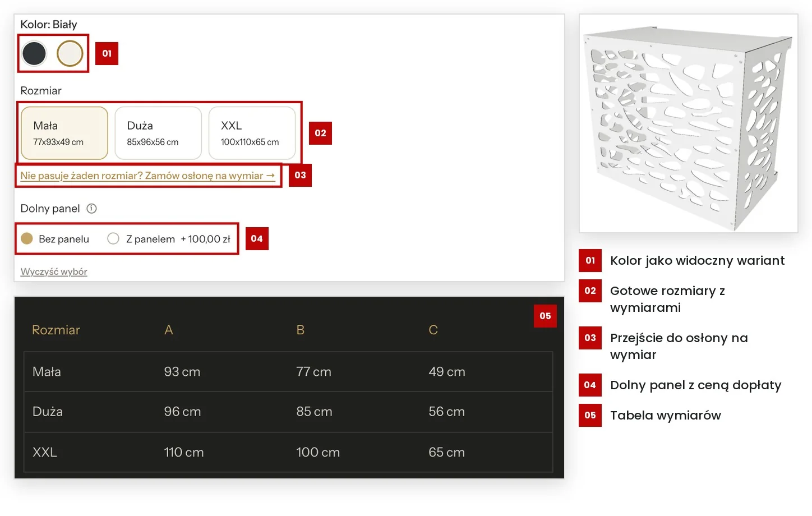The height and width of the screenshot is (516, 812).
Task: Open the custom-size cover order link
Action: (x=148, y=176)
